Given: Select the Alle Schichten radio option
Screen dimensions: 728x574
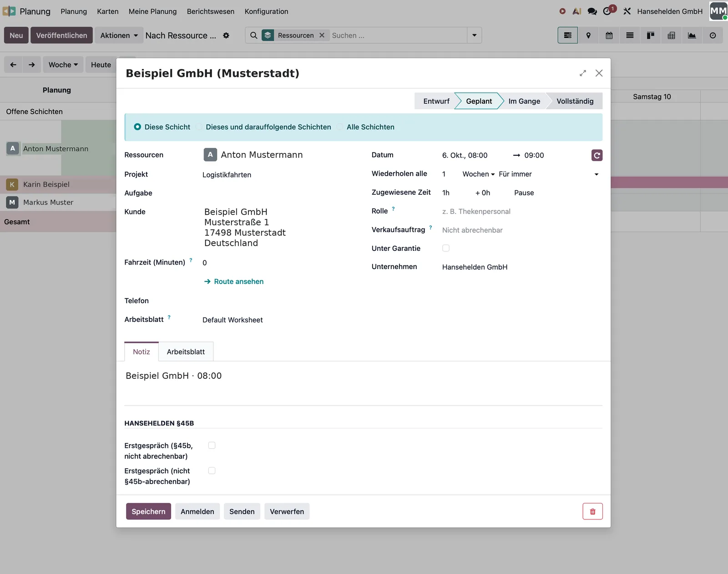Looking at the screenshot, I should point(340,127).
